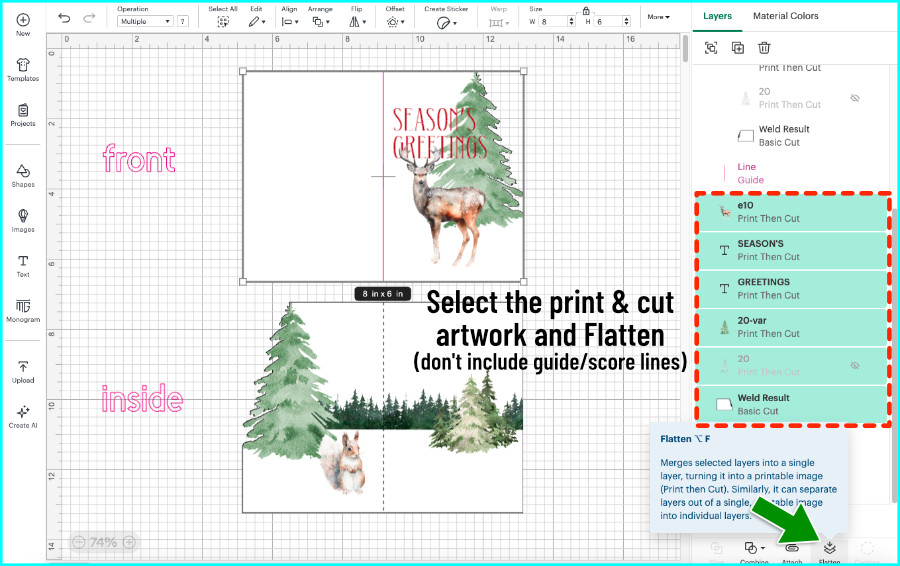Click the pink 'inside' text on canvas
Image resolution: width=900 pixels, height=566 pixels.
click(142, 398)
